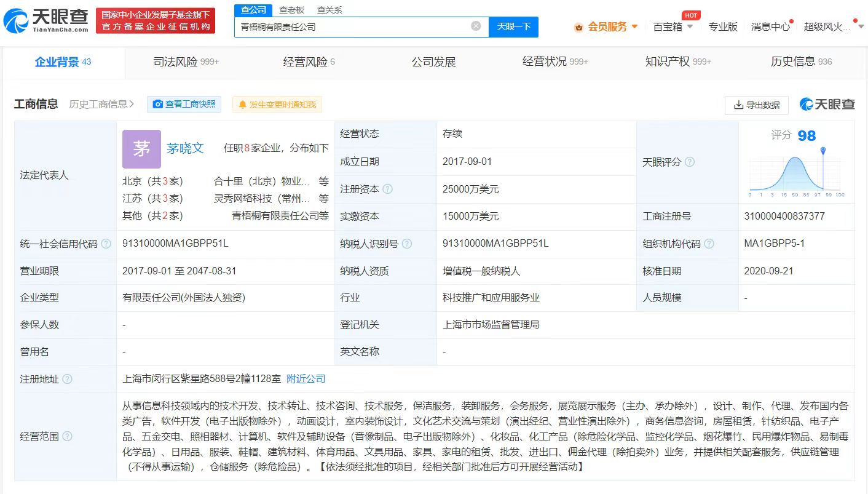
Task: Open 茅晓文 legal representative link
Action: pos(185,148)
